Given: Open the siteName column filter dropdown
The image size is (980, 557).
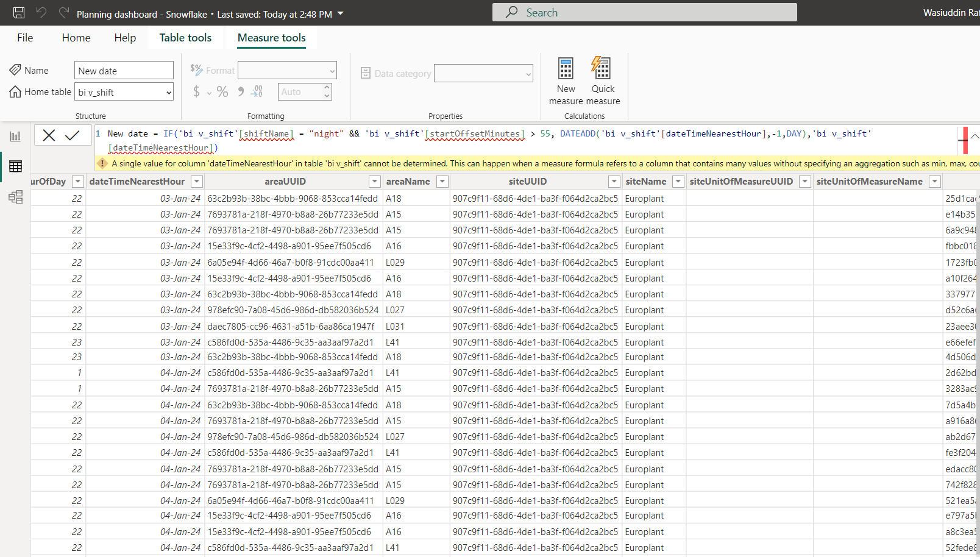Looking at the screenshot, I should click(678, 182).
